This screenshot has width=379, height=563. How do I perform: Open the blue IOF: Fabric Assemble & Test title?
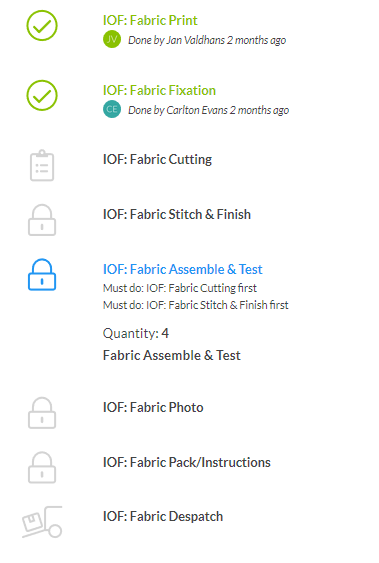click(182, 269)
